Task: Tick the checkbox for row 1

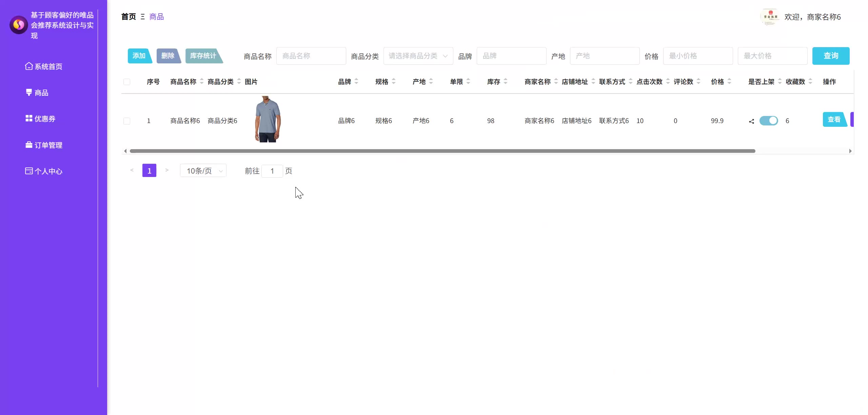Action: coord(127,121)
